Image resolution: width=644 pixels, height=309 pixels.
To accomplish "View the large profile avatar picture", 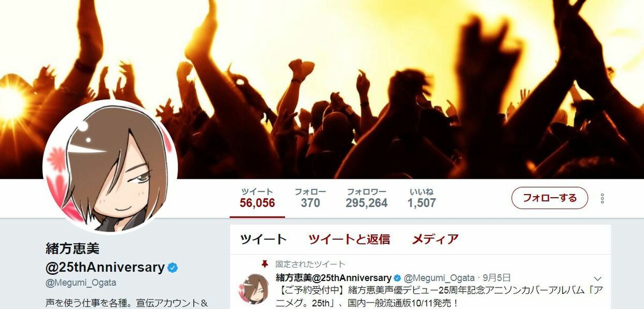I will (x=110, y=167).
